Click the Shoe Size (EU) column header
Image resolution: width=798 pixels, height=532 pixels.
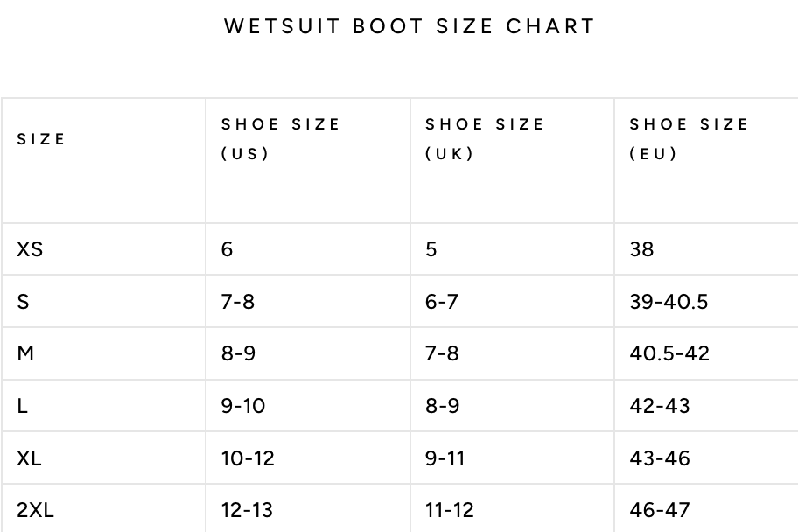(689, 138)
